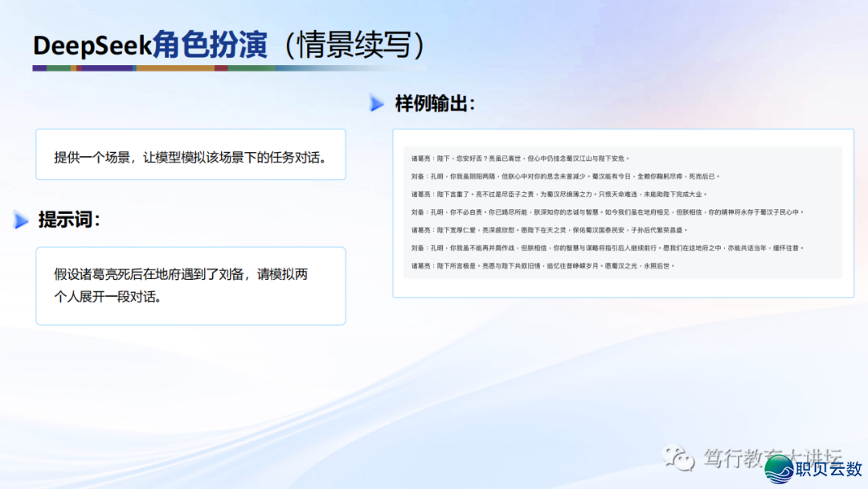Select the 提示词 heading
This screenshot has height=489, width=868.
coord(70,220)
